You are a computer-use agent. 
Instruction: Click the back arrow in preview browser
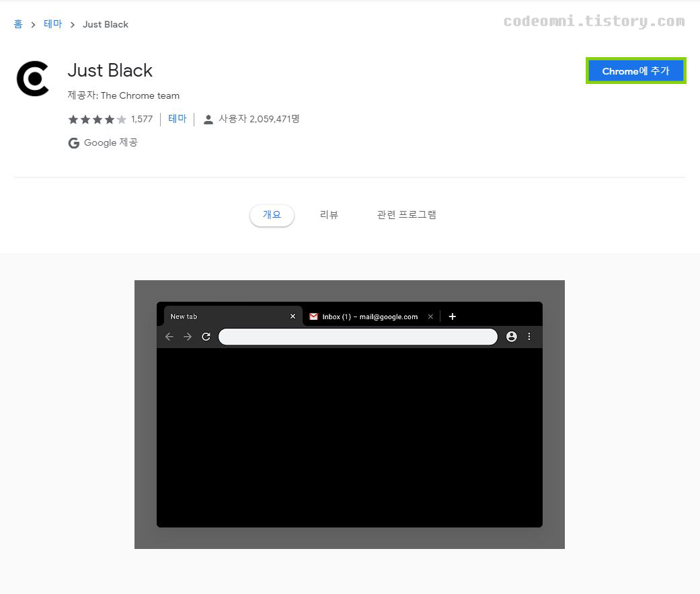click(169, 337)
